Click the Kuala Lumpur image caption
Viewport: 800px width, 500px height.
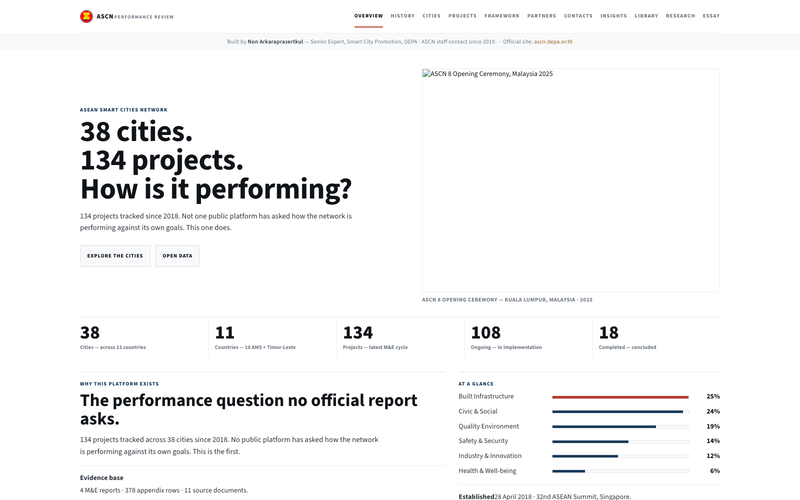pos(507,300)
